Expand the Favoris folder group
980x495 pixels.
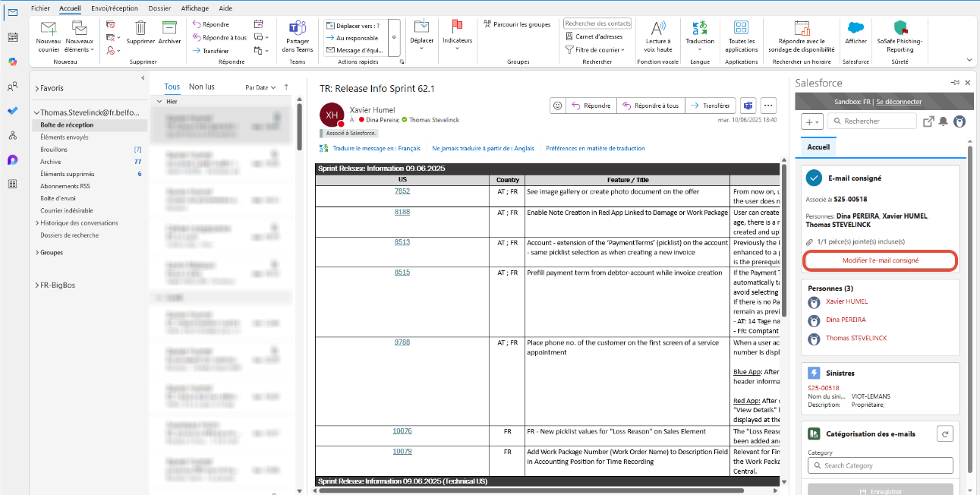[x=36, y=89]
